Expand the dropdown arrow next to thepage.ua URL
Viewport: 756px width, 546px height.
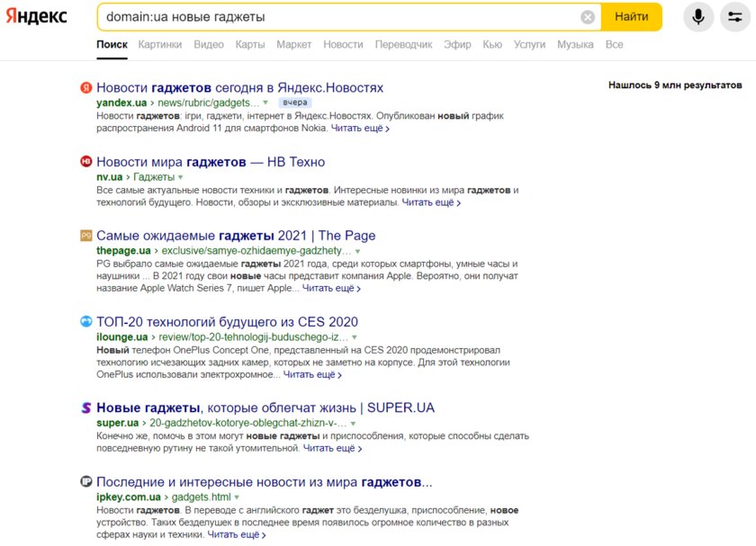pos(357,251)
